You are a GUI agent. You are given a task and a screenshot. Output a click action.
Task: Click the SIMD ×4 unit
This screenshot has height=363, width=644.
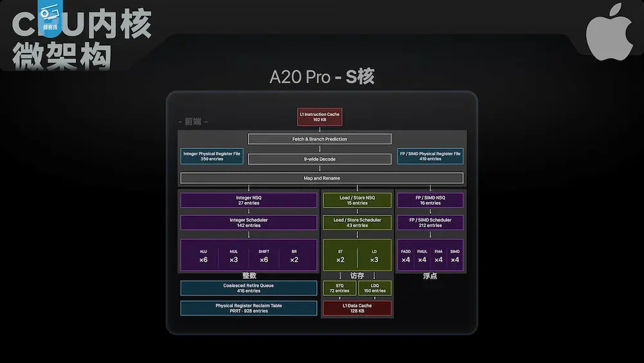pyautogui.click(x=455, y=256)
